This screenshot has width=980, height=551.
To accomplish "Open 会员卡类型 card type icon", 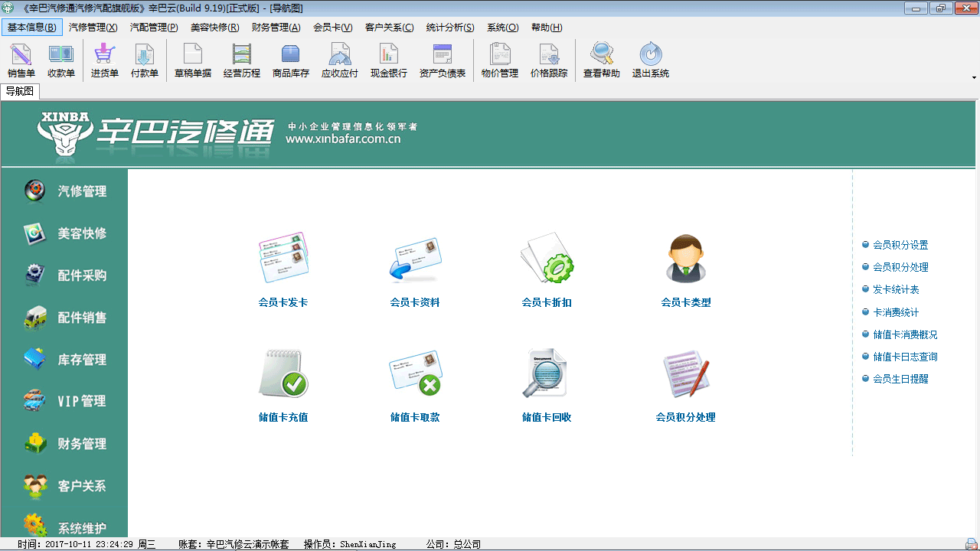I will tap(686, 259).
